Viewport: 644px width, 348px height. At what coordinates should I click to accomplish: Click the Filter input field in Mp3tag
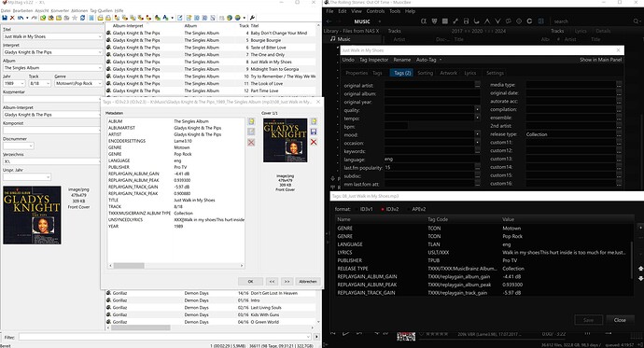click(165, 337)
